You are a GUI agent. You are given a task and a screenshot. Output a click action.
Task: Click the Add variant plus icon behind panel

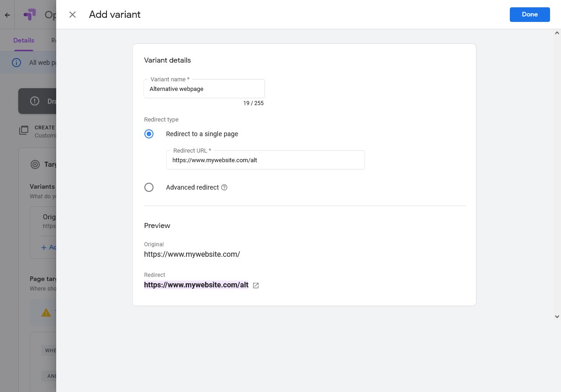(44, 248)
